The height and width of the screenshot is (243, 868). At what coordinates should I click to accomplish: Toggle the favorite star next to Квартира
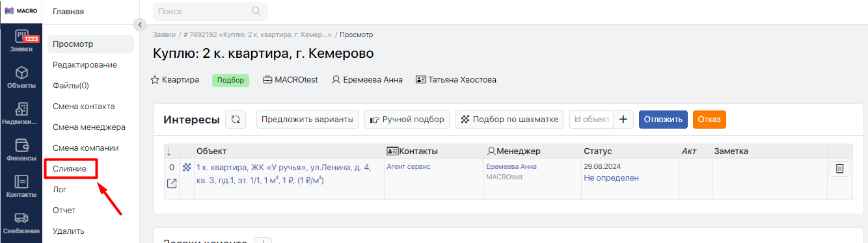pos(155,80)
